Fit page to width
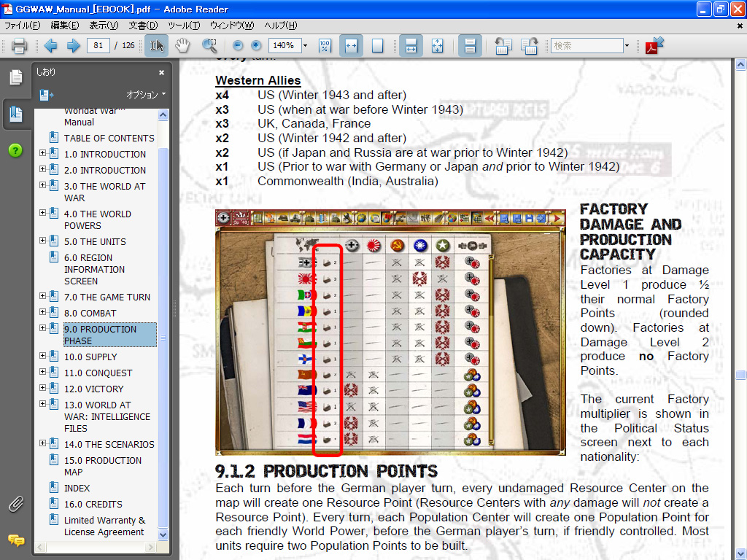The width and height of the screenshot is (747, 560). 351,46
